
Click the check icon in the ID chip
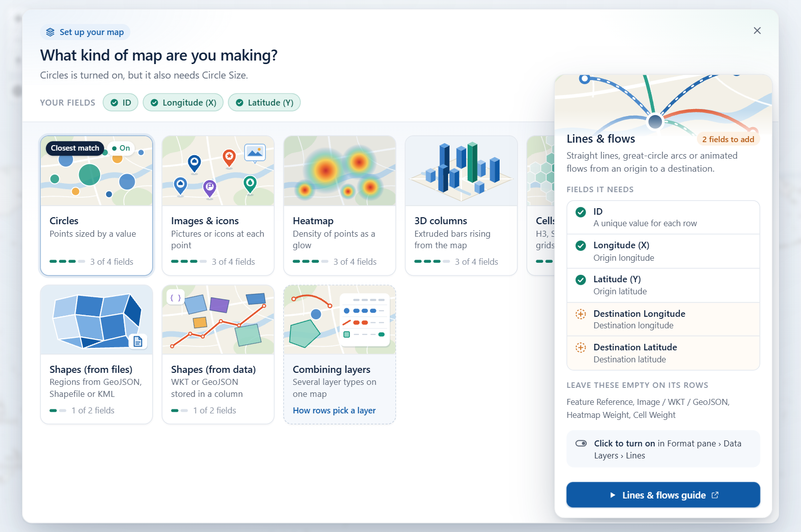pyautogui.click(x=115, y=103)
